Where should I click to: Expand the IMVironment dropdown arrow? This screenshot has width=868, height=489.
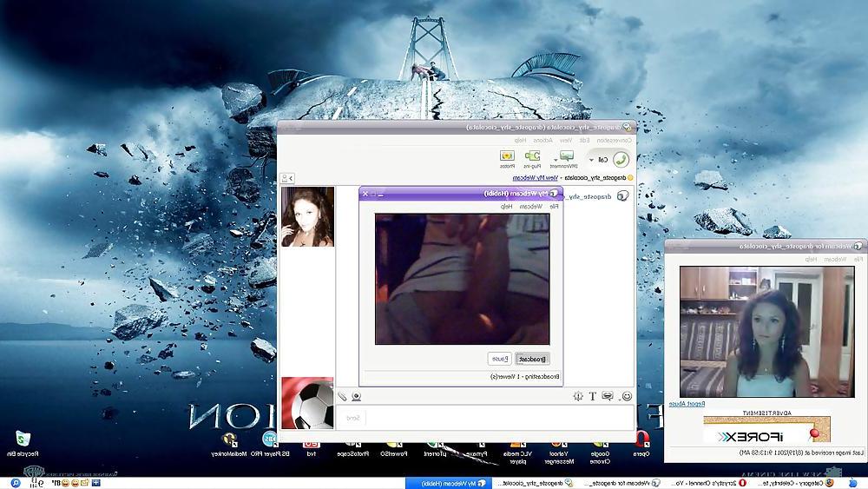[x=556, y=160]
